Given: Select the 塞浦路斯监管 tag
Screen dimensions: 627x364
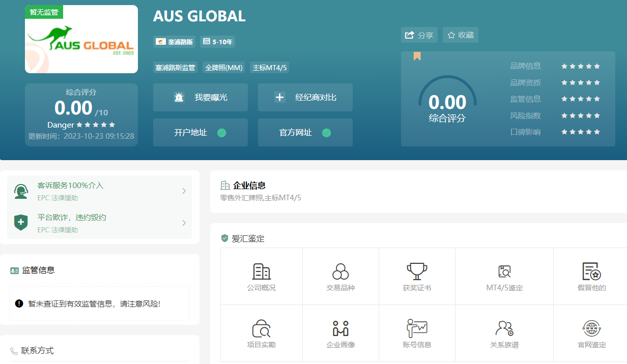Looking at the screenshot, I should pyautogui.click(x=175, y=68).
